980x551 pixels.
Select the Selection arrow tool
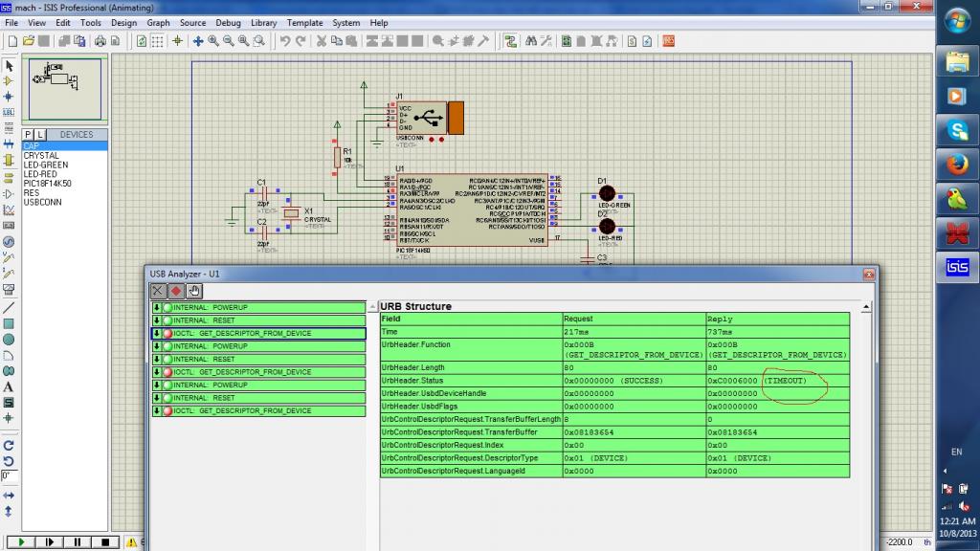pyautogui.click(x=9, y=66)
